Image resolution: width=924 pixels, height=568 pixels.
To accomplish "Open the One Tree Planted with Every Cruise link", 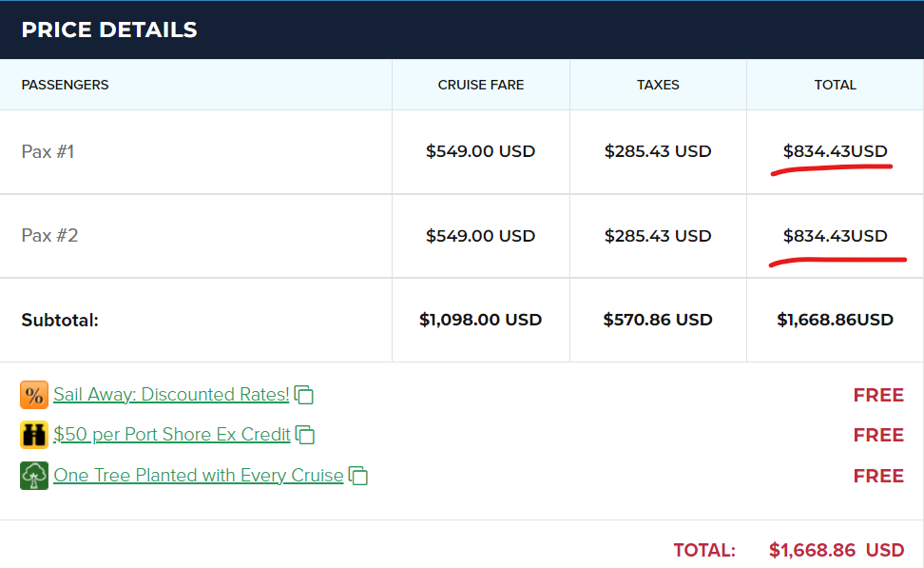I will 198,476.
